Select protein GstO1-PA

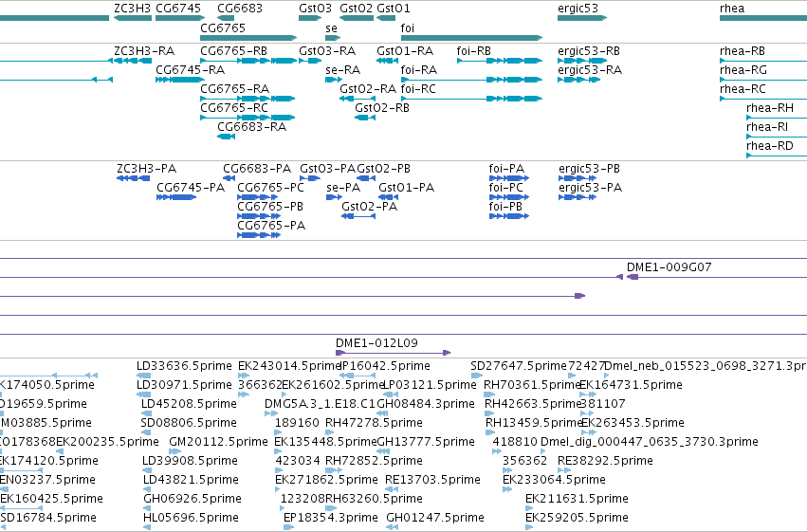coord(389,197)
